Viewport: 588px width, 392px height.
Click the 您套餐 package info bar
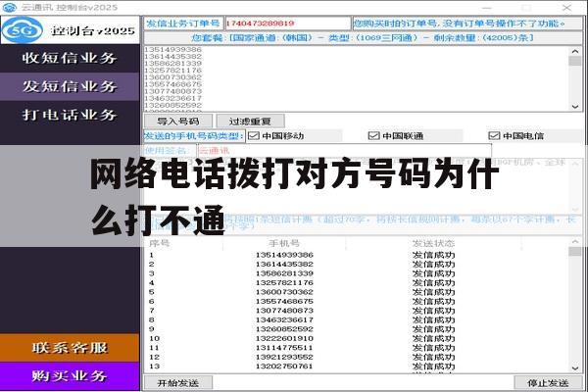point(363,38)
